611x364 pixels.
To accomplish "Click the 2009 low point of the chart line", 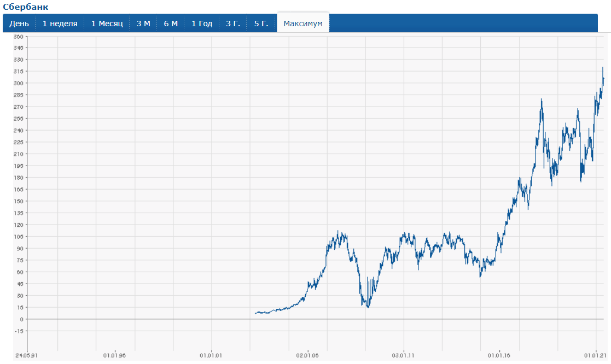I will [368, 307].
